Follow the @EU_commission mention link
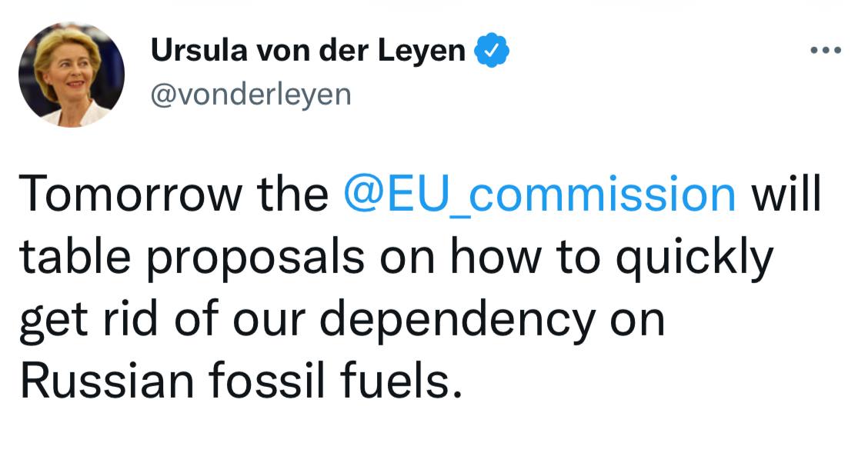This screenshot has height=463, width=868. point(539,195)
